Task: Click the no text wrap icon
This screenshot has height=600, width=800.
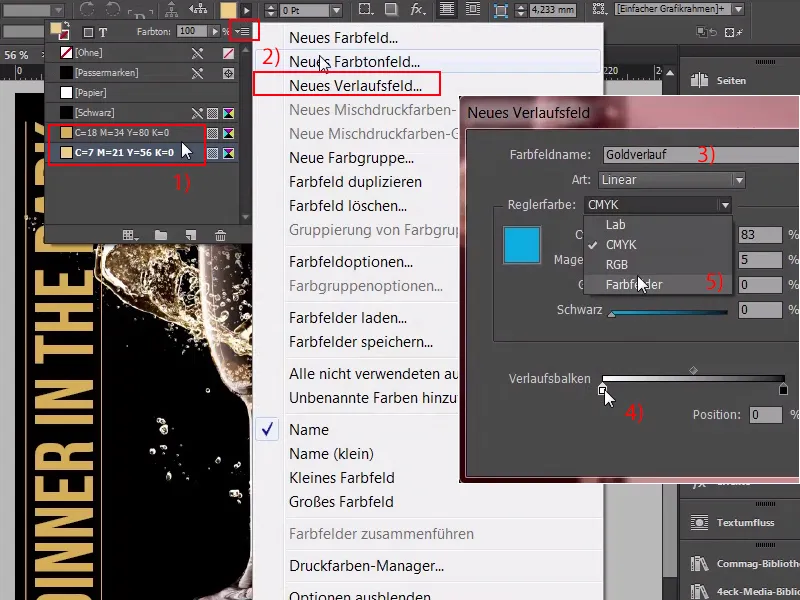Action: tap(447, 9)
